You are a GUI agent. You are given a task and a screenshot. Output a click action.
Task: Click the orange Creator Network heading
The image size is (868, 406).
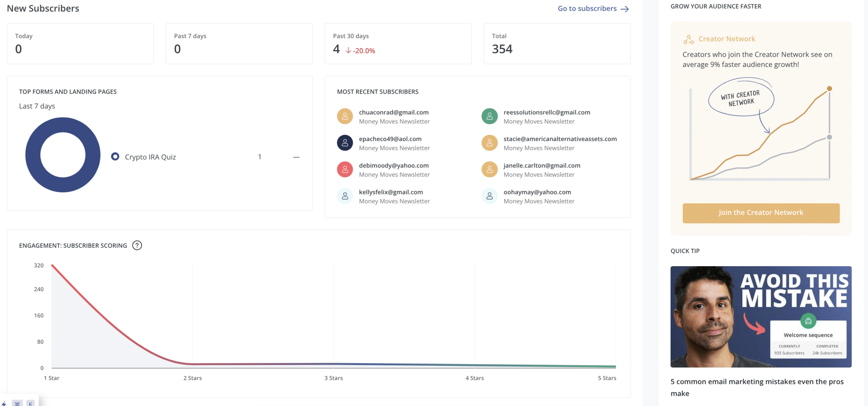tap(727, 39)
